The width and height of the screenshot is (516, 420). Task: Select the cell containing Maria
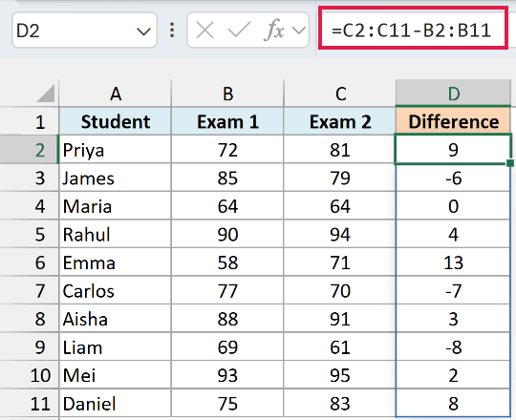pyautogui.click(x=116, y=206)
